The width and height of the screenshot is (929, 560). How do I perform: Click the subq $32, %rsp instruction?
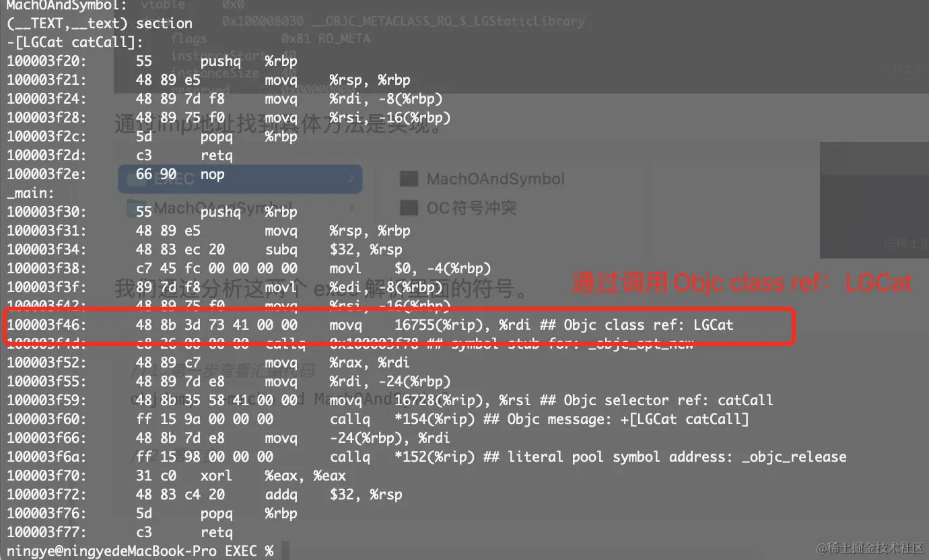334,250
